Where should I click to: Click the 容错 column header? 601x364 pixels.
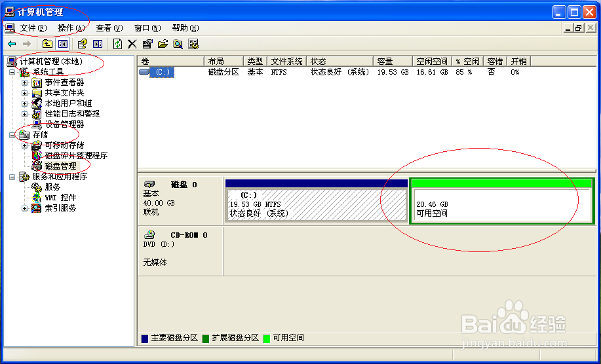[495, 62]
